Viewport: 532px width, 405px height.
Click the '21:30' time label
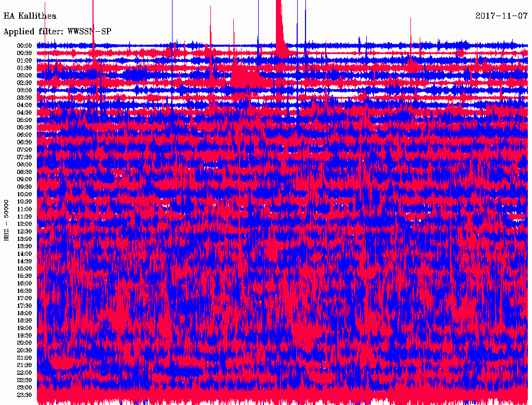(24, 365)
